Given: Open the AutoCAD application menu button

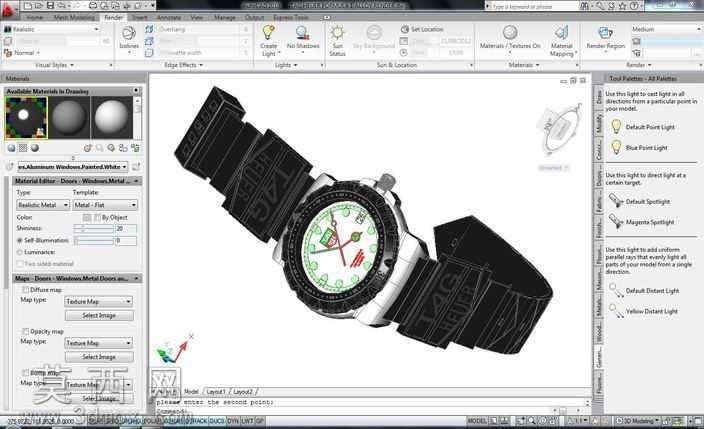Looking at the screenshot, I should click(8, 8).
